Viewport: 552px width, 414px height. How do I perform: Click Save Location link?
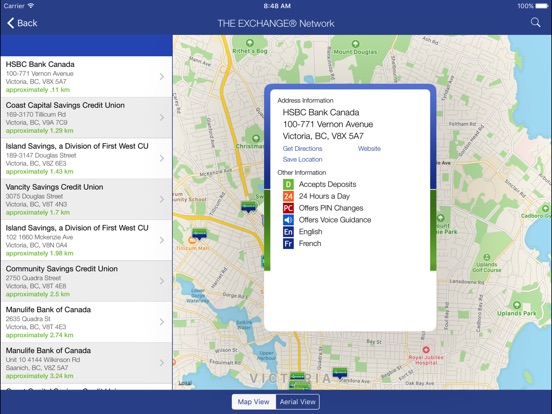pos(302,159)
